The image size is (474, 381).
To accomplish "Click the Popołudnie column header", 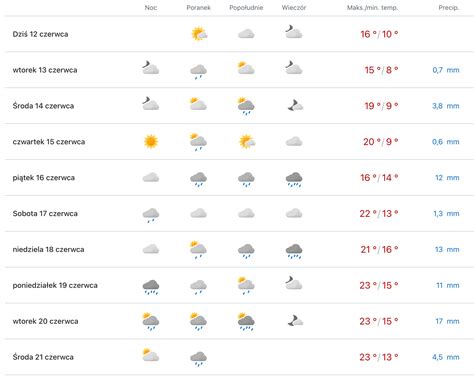I will (246, 7).
